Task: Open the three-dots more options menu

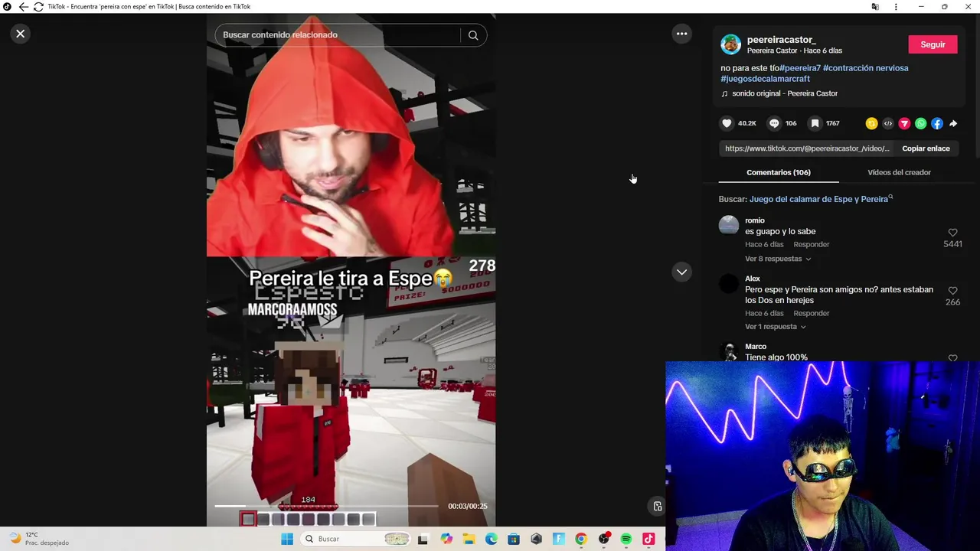Action: [681, 34]
